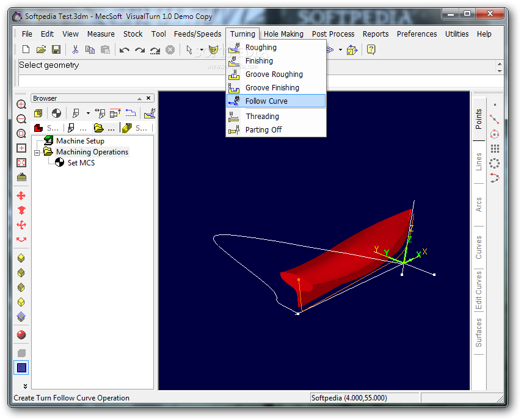Open the Feeds/Speeds menu
Viewport: 521px width, 420px height.
(x=197, y=34)
